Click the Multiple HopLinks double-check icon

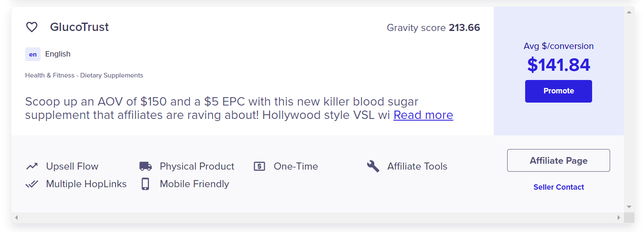click(32, 184)
